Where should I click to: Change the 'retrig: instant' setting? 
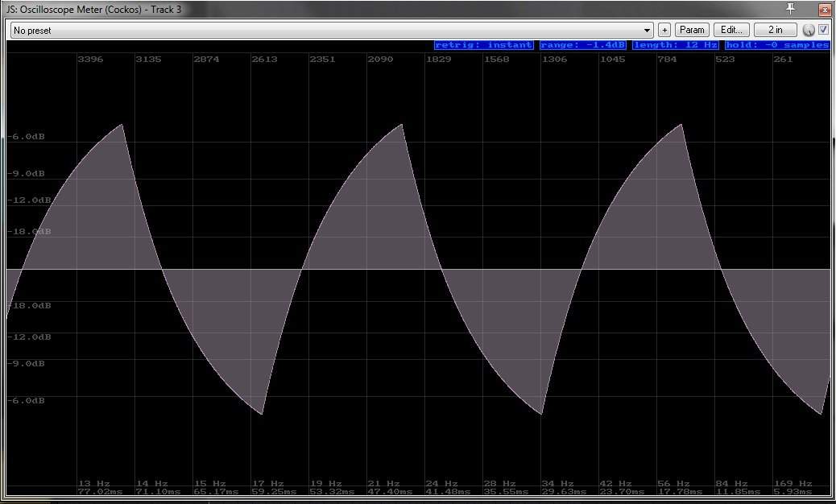(483, 45)
